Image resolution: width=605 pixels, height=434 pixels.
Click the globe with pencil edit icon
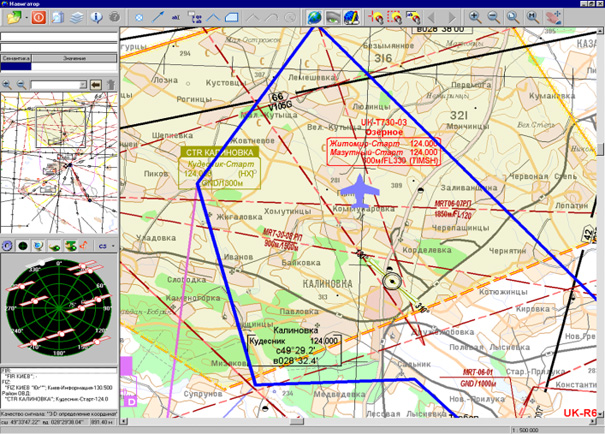(352, 17)
